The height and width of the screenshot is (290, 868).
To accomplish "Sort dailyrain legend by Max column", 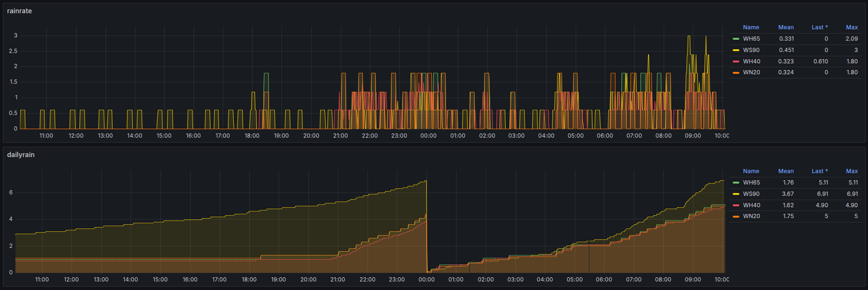I will (851, 171).
